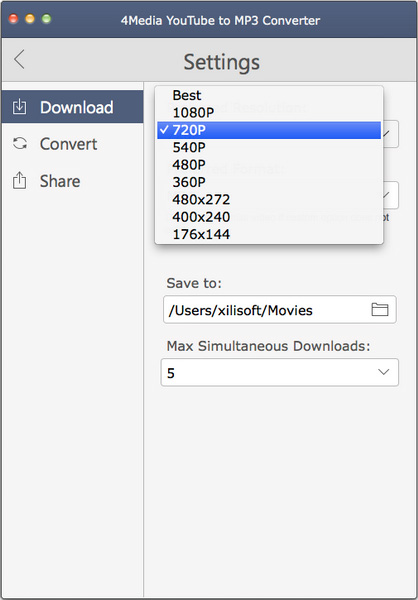The image size is (418, 600).
Task: Expand Max Simultaneous Downloads dropdown
Action: coord(280,372)
